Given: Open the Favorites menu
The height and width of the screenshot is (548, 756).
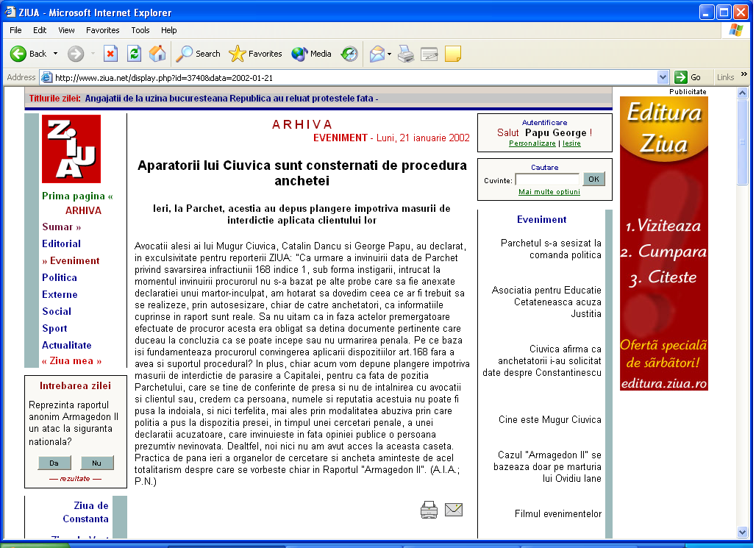Looking at the screenshot, I should 103,30.
